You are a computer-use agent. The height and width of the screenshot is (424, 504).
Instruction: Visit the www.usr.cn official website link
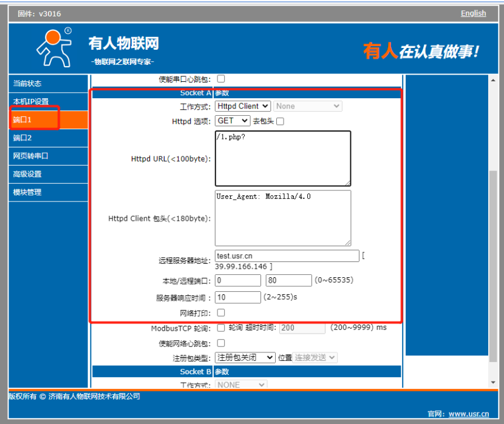468,414
